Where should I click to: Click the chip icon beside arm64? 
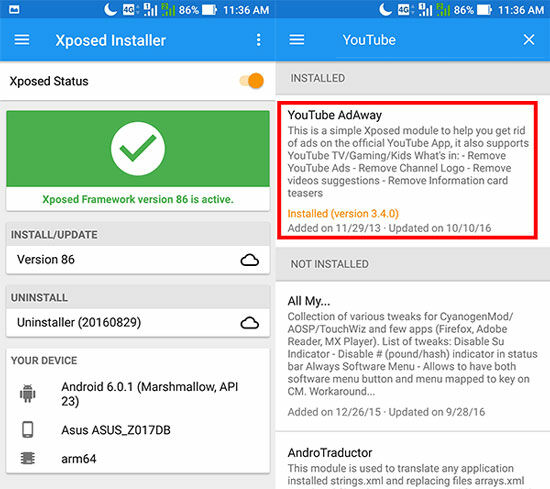[28, 458]
